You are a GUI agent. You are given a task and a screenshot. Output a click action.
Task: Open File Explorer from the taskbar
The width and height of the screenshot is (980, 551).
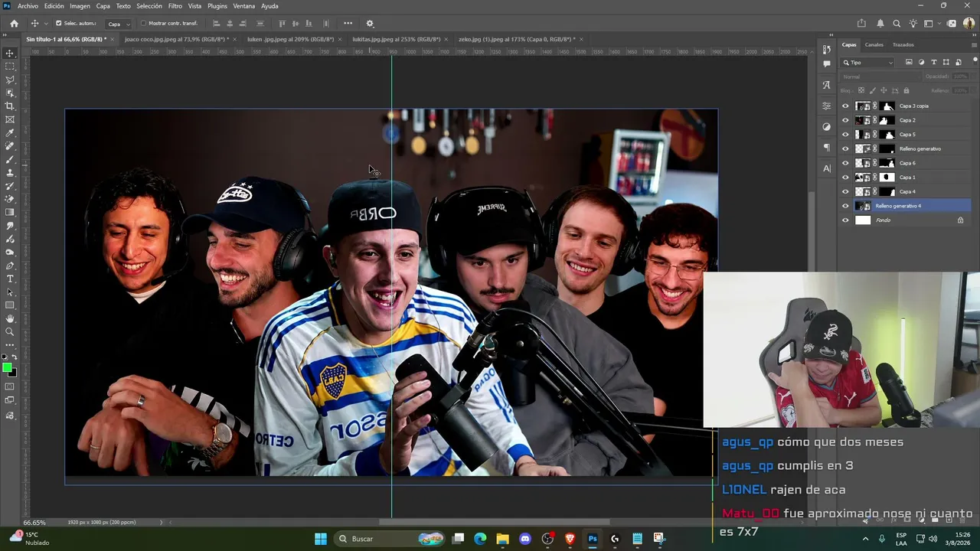pyautogui.click(x=502, y=539)
